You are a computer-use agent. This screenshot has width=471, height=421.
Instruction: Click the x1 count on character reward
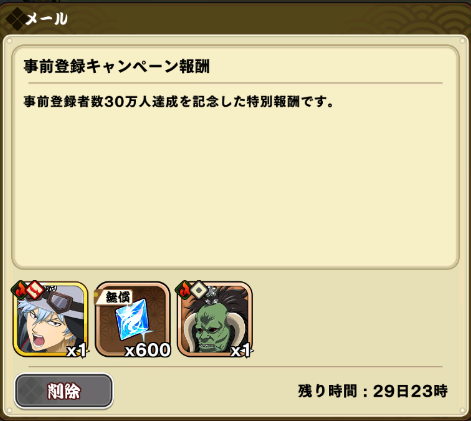tap(77, 351)
